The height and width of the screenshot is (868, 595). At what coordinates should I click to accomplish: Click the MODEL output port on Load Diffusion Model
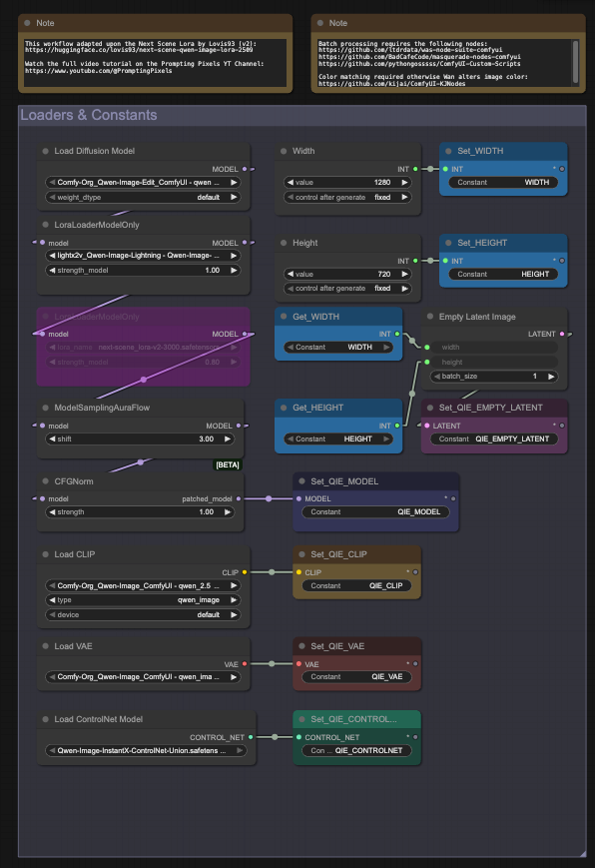244,170
